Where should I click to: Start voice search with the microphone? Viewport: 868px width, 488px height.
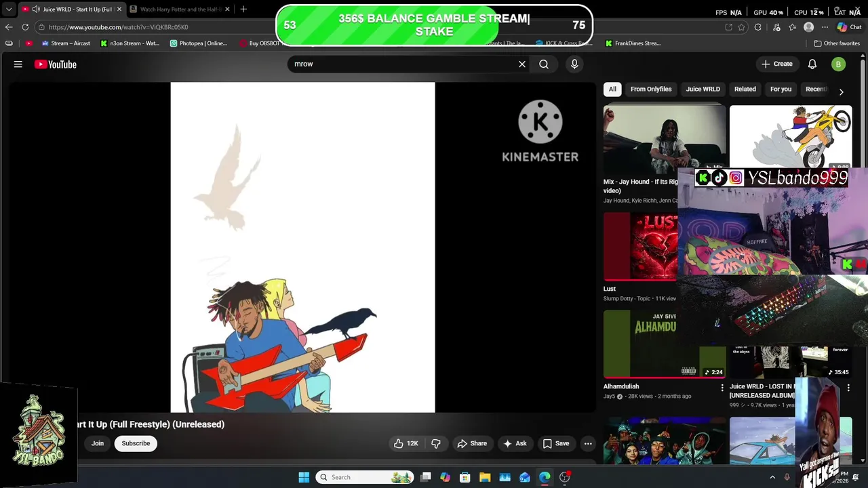coord(574,64)
